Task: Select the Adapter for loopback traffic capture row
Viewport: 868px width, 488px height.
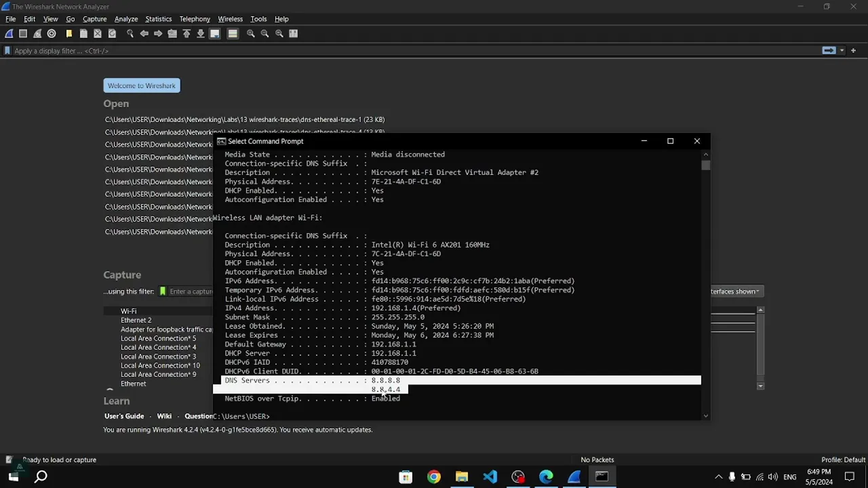Action: point(166,329)
